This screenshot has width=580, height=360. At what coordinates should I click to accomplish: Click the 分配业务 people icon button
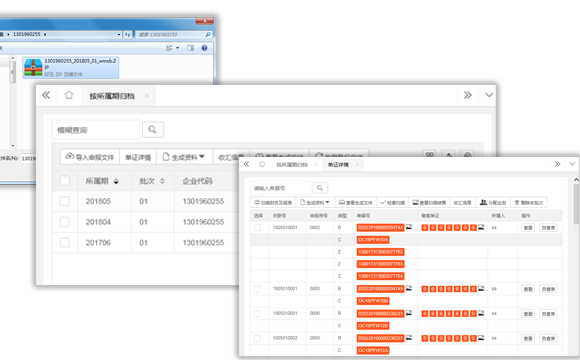click(x=493, y=202)
